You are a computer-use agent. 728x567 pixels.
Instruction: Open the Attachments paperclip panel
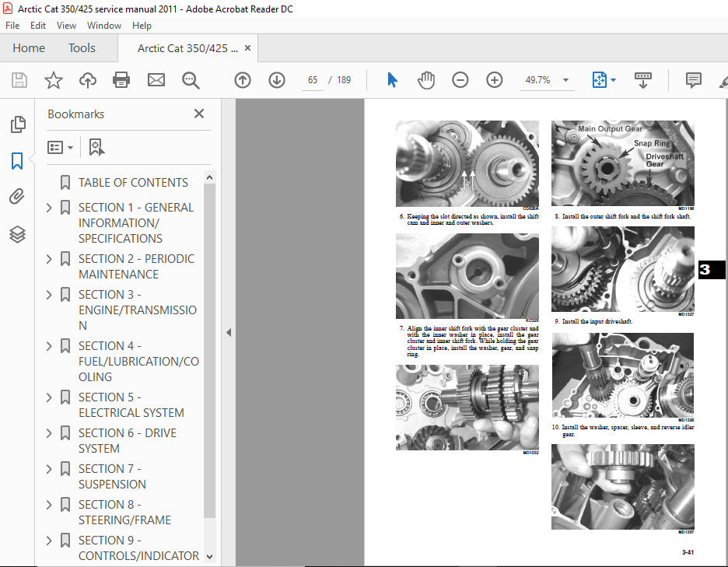pyautogui.click(x=17, y=197)
